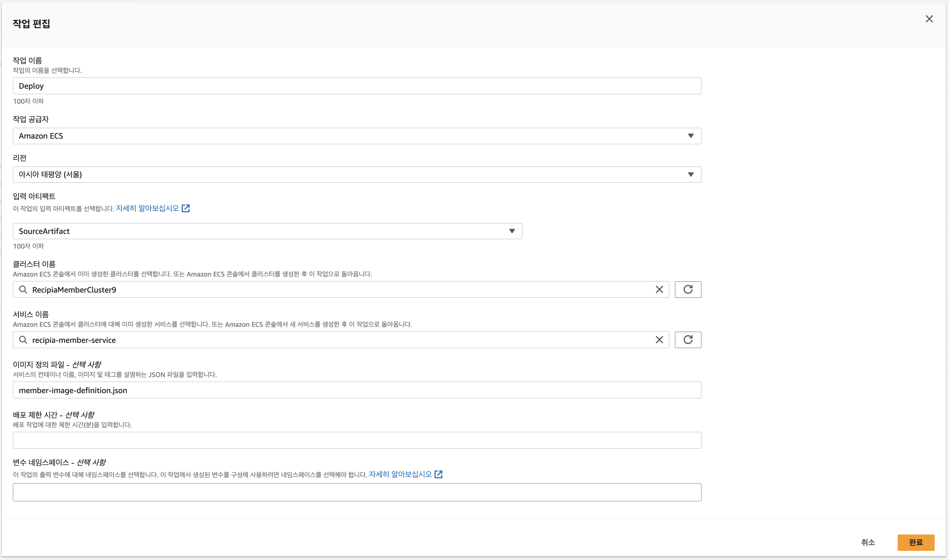The height and width of the screenshot is (560, 949).
Task: Click the member-image-definition.json input field
Action: (x=356, y=390)
